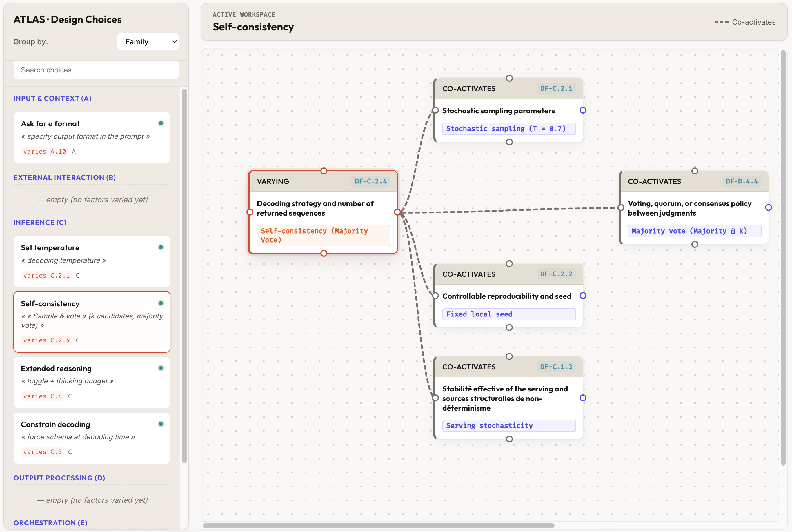
Task: Click the green status dot on Extended reasoning
Action: click(161, 368)
